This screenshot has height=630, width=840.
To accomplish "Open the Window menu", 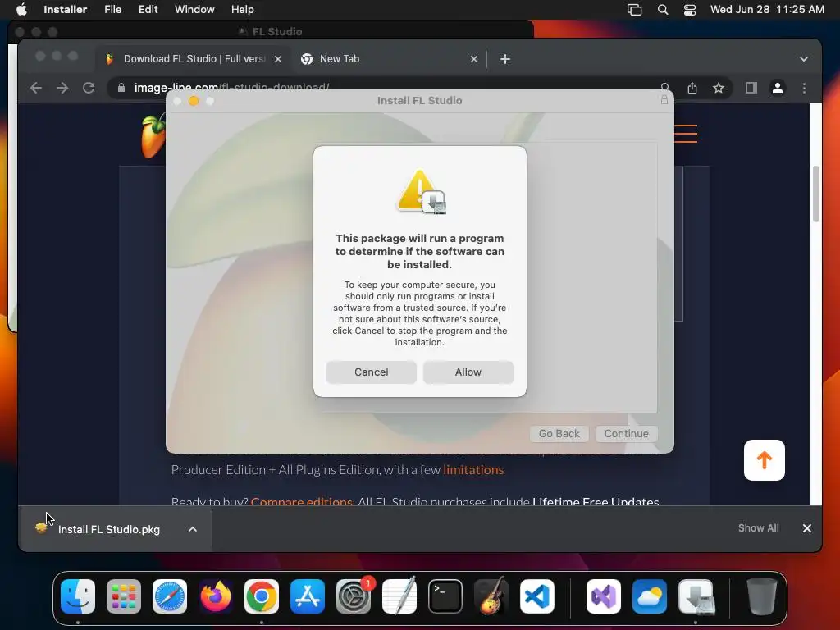I will click(194, 9).
